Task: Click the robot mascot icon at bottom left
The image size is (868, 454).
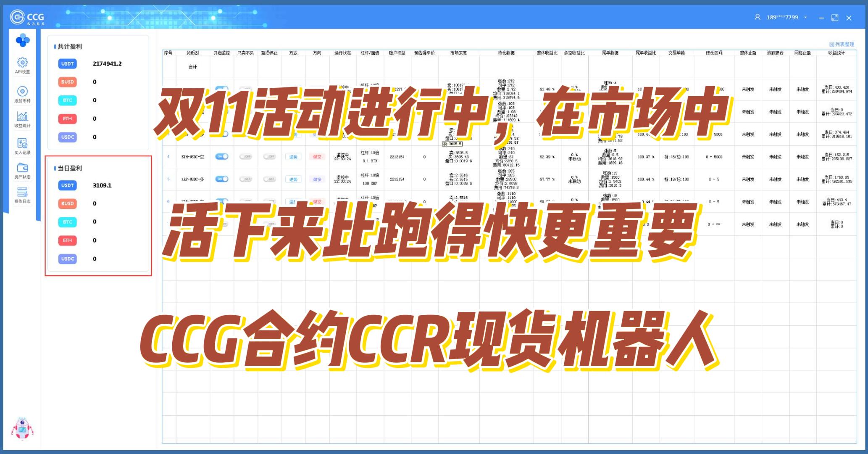Action: click(22, 429)
